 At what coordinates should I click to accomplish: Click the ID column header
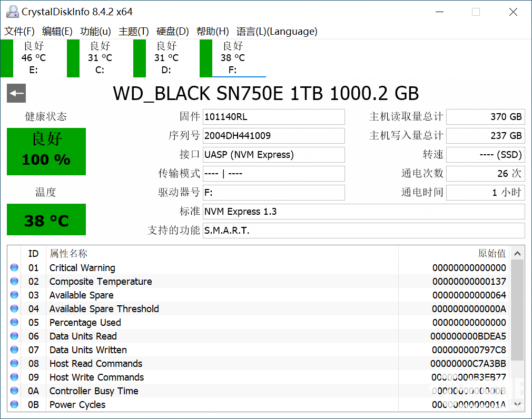pos(33,254)
